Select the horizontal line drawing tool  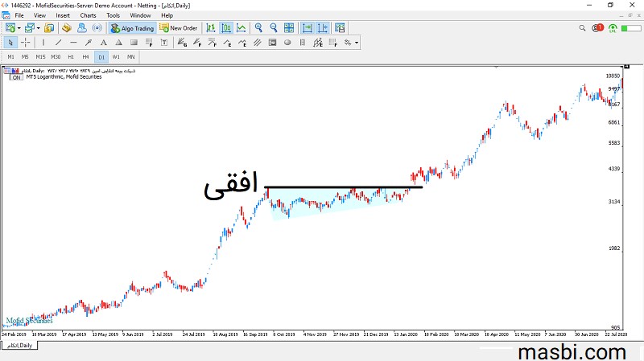tap(73, 42)
